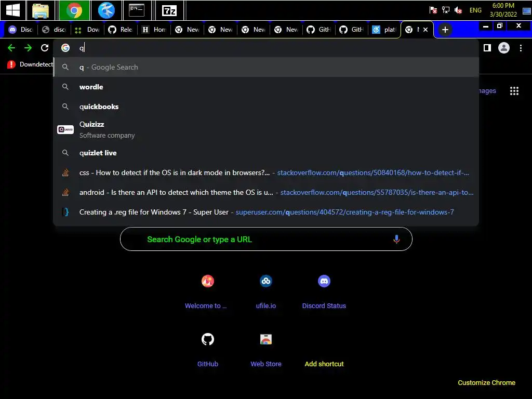Click the ENG language indicator
The height and width of the screenshot is (399, 532).
coord(475,10)
